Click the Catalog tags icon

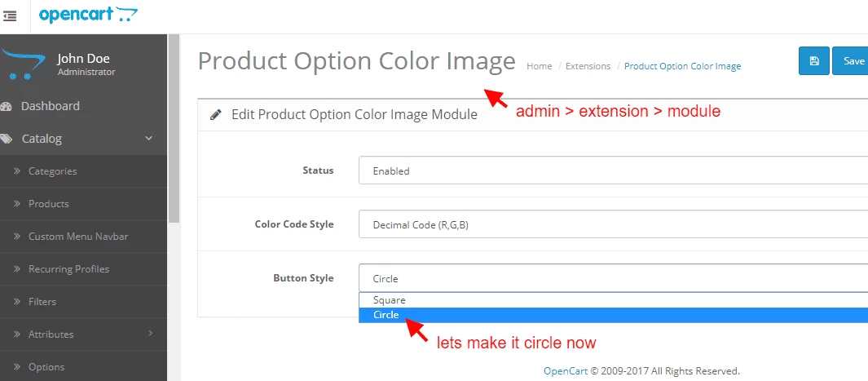[7, 139]
